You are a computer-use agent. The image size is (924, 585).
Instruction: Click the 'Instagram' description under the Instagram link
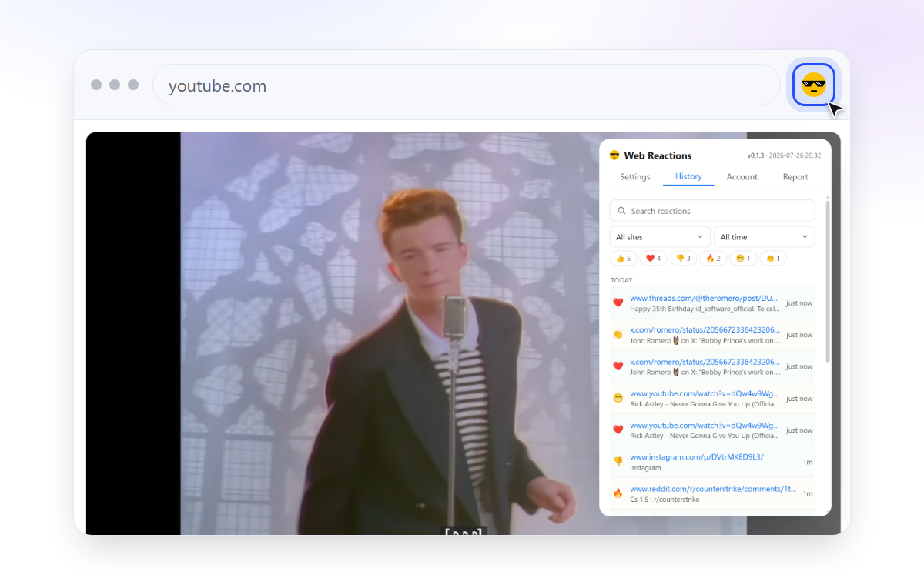[645, 467]
